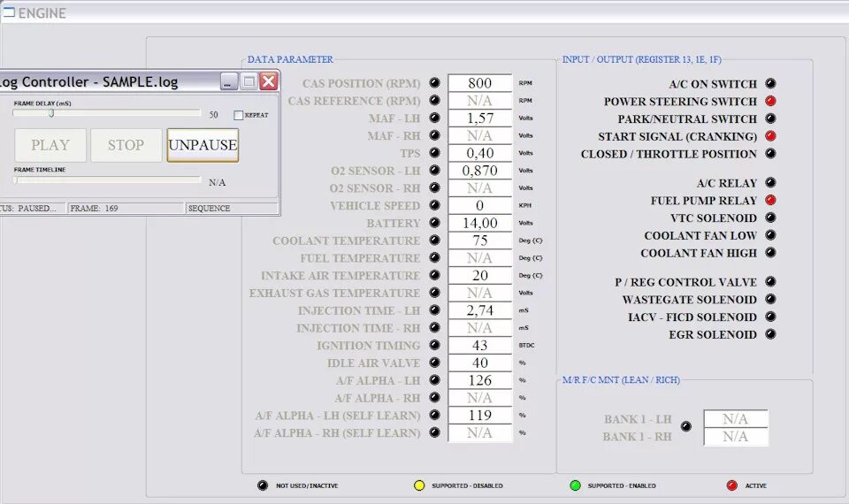Click the INTAKE AIR TEMPERATURE indicator light
Viewport: 849px width, 504px height.
tap(435, 275)
